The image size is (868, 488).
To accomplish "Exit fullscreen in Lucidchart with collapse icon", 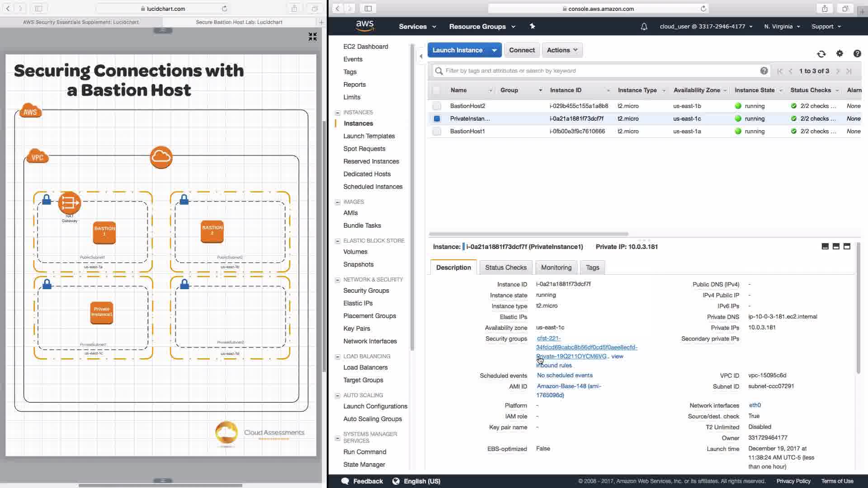I will coord(312,37).
